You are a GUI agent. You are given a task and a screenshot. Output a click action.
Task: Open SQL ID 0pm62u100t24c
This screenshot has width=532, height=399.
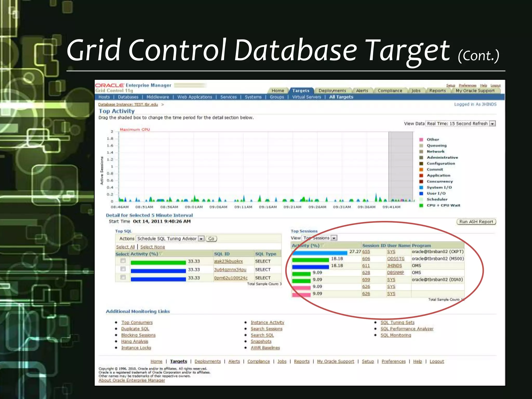tap(231, 278)
